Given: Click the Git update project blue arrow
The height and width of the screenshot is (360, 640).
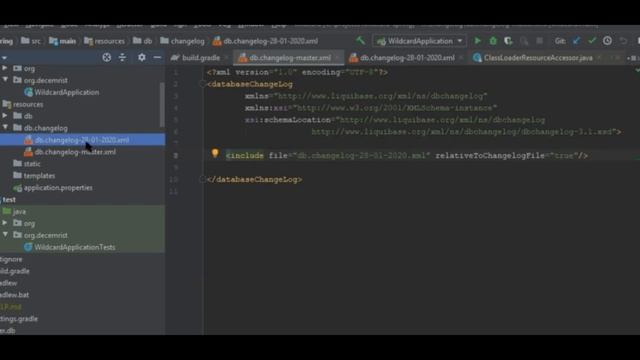Looking at the screenshot, I should pos(576,41).
